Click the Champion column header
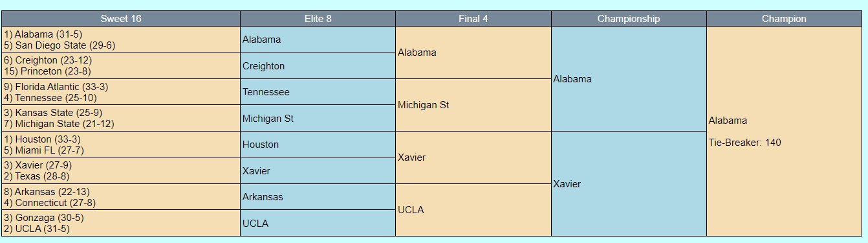The image size is (868, 243). coord(784,19)
